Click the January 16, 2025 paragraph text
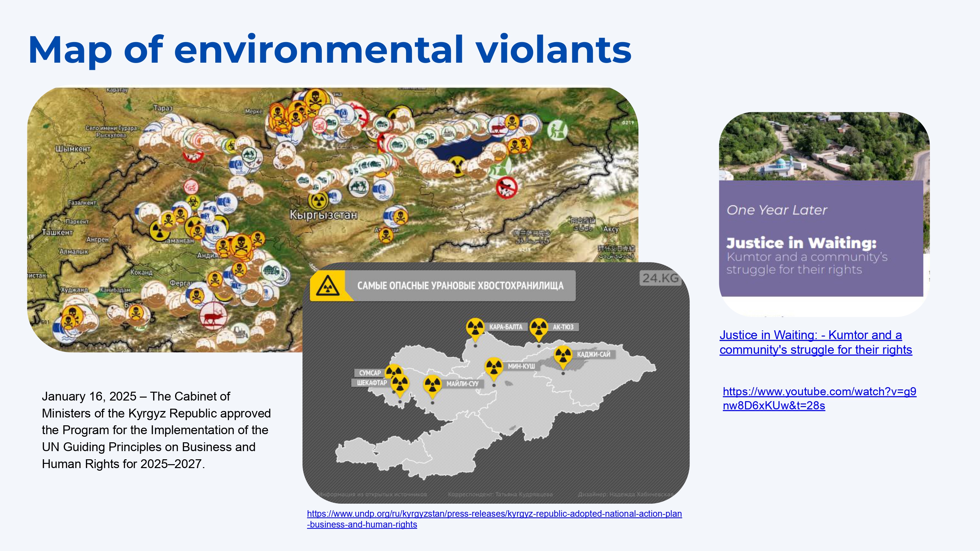980x551 pixels. click(156, 430)
